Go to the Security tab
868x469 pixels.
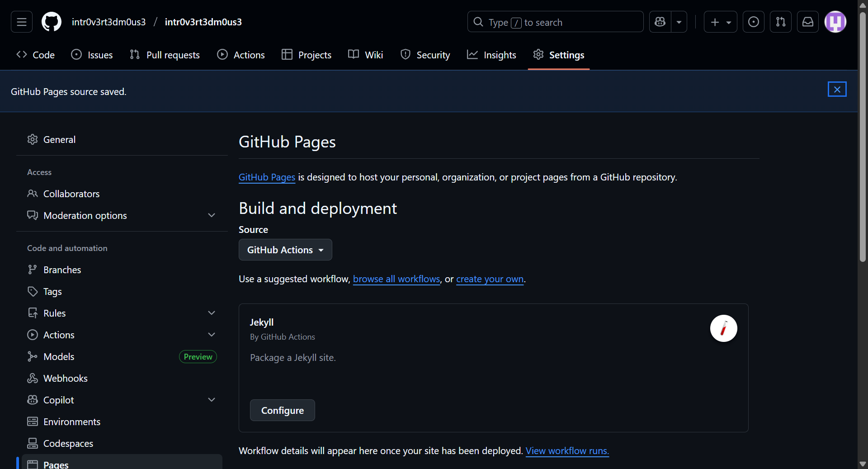tap(425, 55)
